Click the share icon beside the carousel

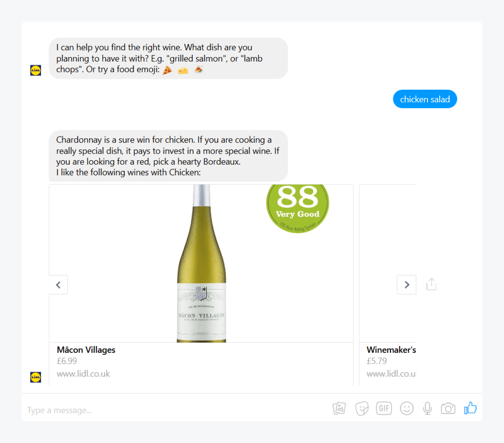coord(431,284)
